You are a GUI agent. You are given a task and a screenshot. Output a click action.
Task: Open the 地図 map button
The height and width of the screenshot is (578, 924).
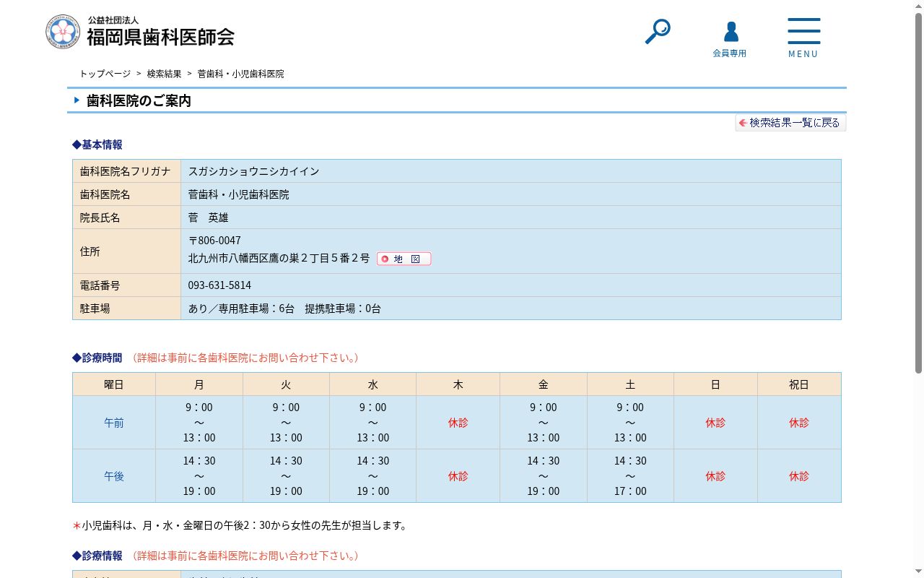click(x=404, y=259)
